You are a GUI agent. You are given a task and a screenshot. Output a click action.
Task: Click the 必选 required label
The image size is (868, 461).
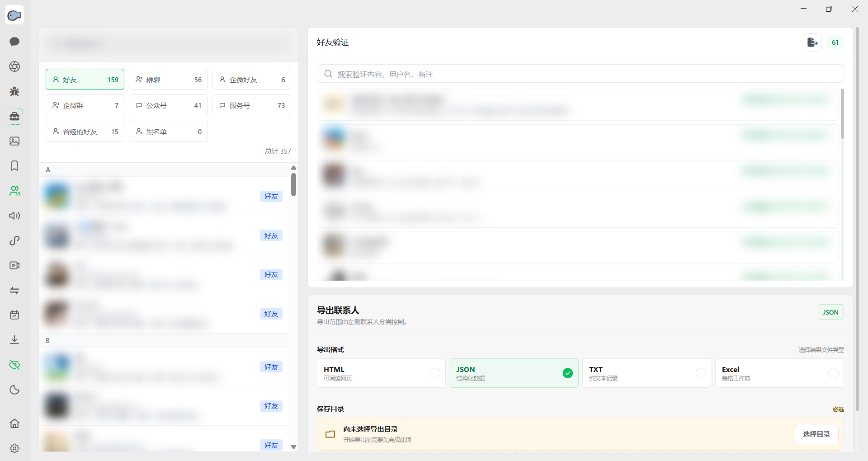tap(838, 409)
